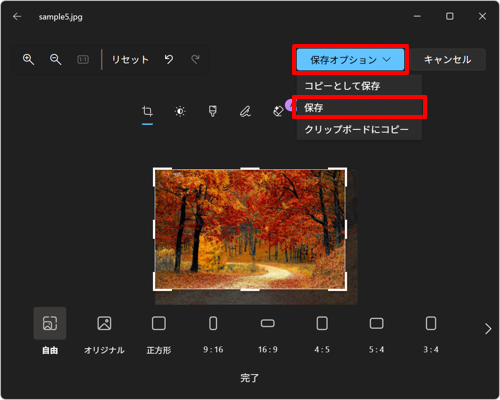Screen dimensions: 500x400
Task: View actual size with the 1:1 icon
Action: pyautogui.click(x=83, y=60)
